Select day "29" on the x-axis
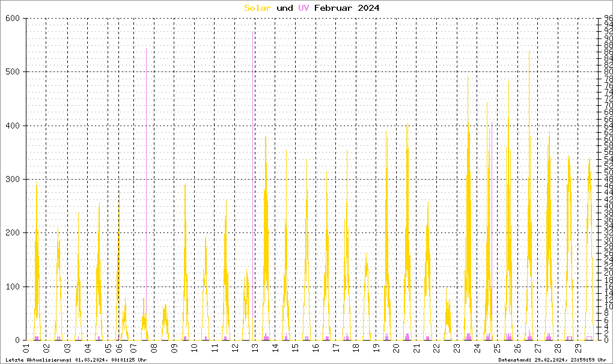 (578, 348)
